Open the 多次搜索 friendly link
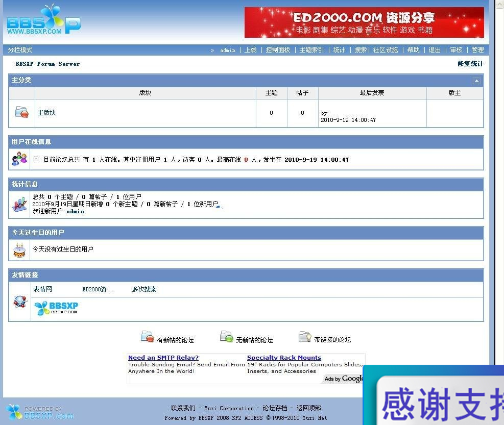The height and width of the screenshot is (425, 504). tap(144, 289)
